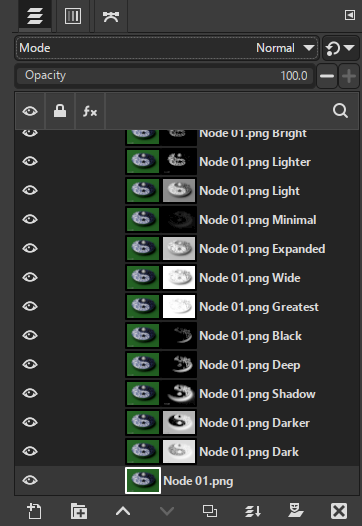This screenshot has width=362, height=526.
Task: Select the Dark layer's mask thumbnail
Action: [x=179, y=451]
